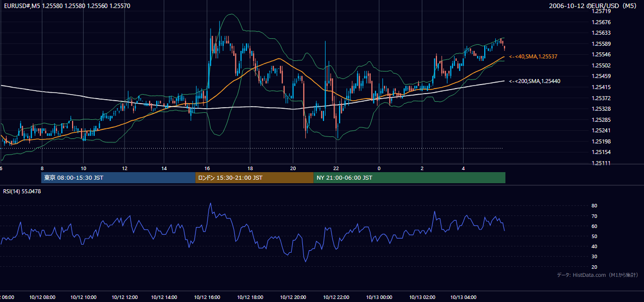
Task: Click RSI scale value 30
Action: (x=594, y=256)
